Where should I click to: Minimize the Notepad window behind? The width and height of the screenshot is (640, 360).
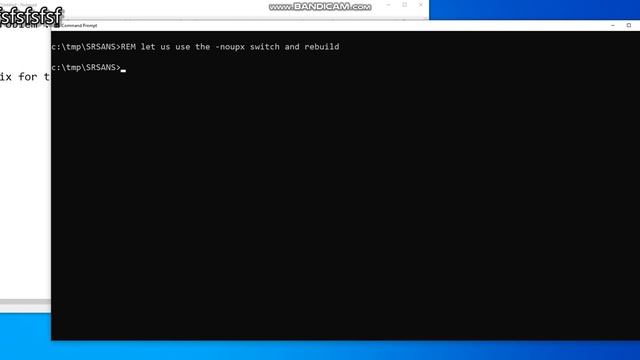(389, 5)
